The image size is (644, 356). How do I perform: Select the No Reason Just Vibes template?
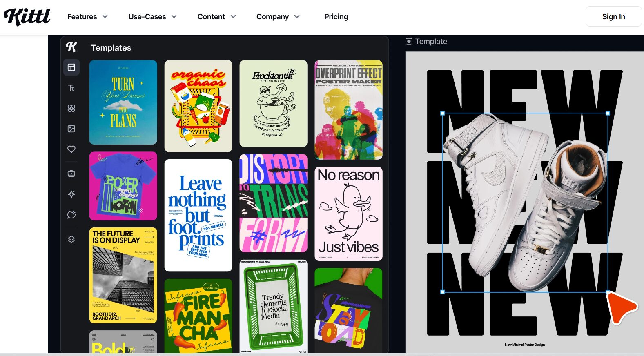[349, 214]
